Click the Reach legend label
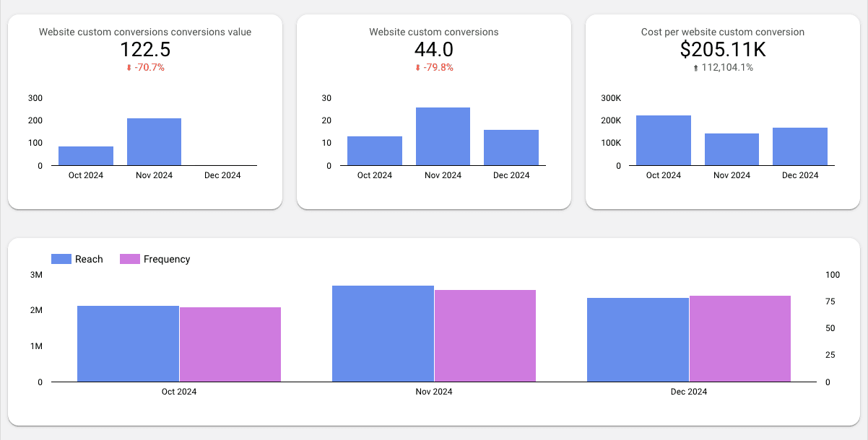Viewport: 868px width, 440px height. coord(89,259)
